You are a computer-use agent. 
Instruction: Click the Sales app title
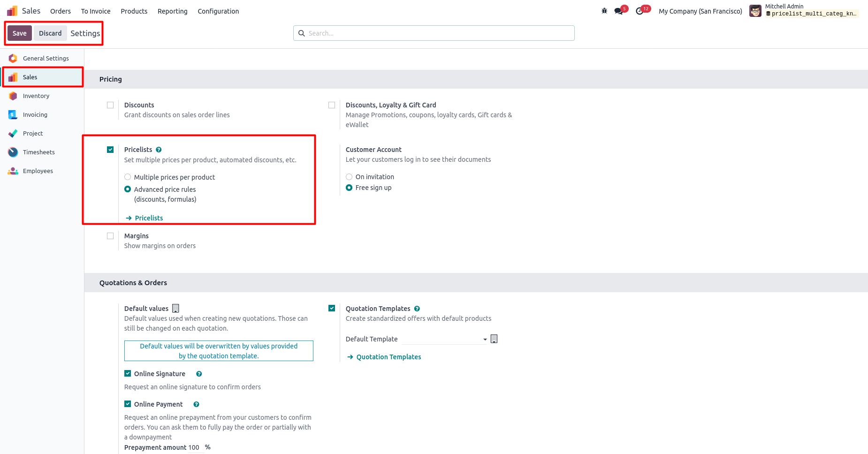coord(31,11)
